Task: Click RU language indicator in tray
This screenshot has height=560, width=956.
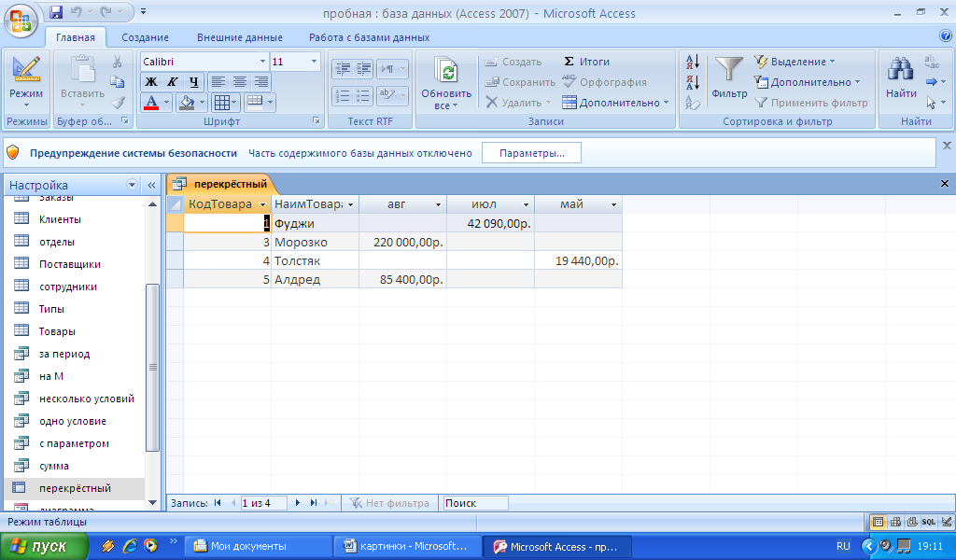Action: coord(843,546)
